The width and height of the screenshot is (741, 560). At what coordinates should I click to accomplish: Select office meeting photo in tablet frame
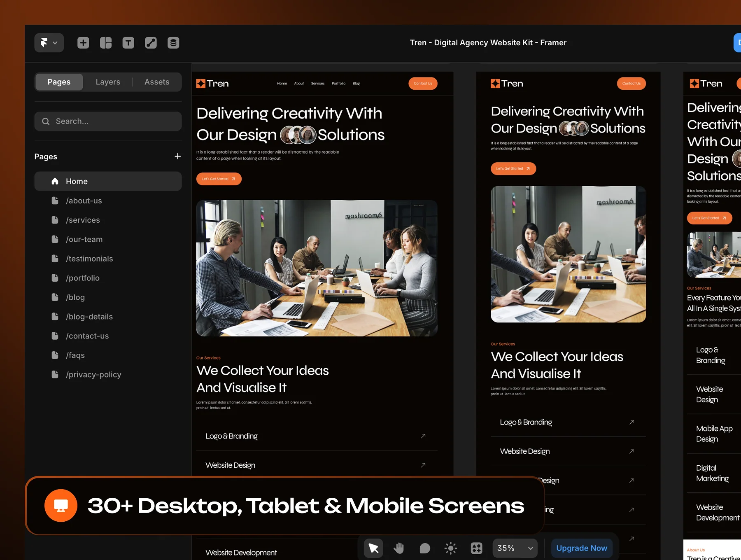(x=568, y=254)
